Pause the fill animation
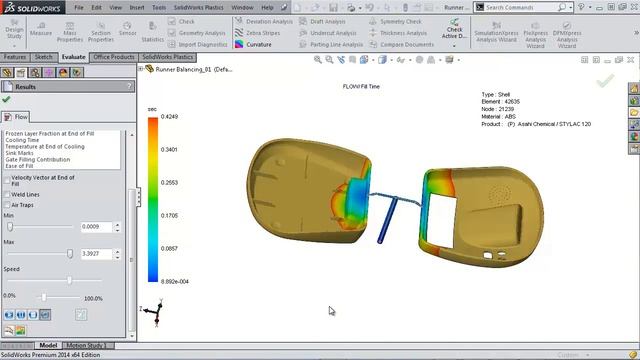This screenshot has width=640, height=360. pos(21,315)
